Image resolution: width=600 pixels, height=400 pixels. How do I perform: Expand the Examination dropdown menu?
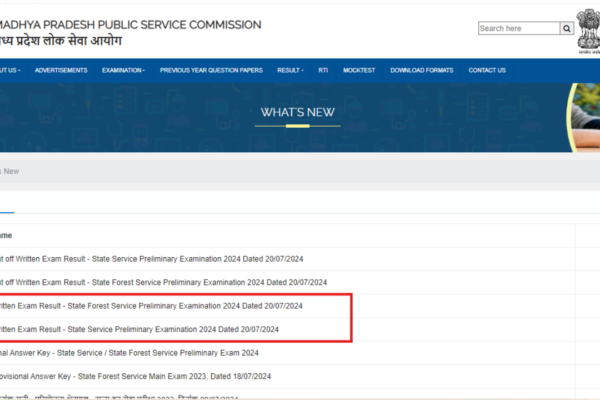pos(123,70)
